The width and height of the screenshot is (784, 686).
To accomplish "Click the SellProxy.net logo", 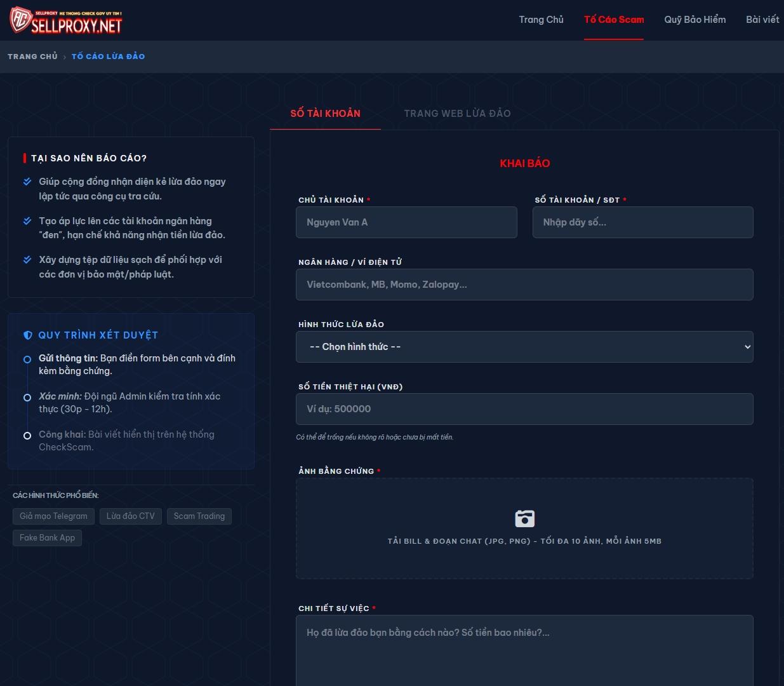I will tap(66, 20).
